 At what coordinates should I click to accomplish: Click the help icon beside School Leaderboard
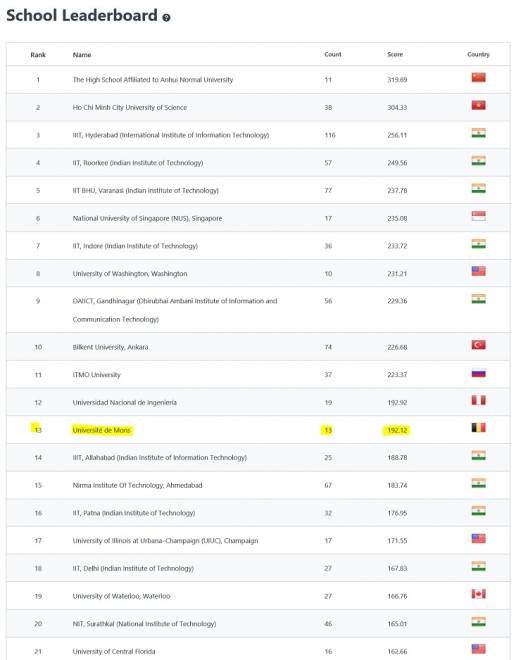166,18
